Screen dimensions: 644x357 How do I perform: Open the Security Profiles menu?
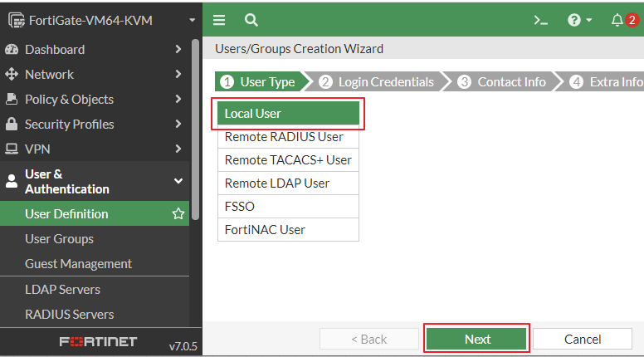pos(70,125)
